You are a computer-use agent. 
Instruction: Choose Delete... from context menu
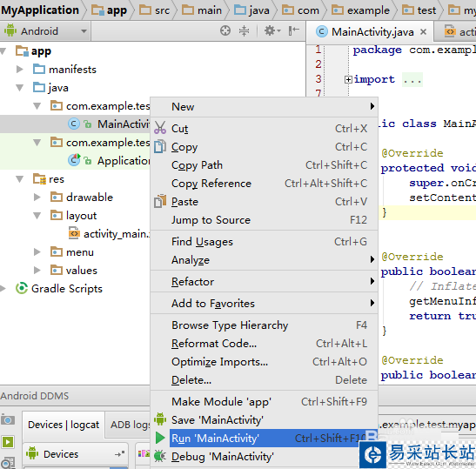265,379
